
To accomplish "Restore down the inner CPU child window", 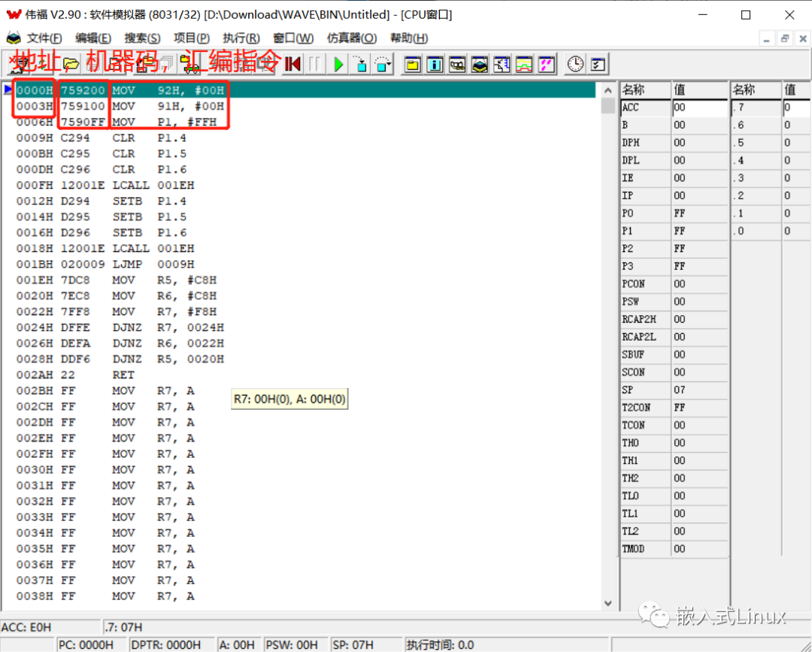I will tap(784, 39).
